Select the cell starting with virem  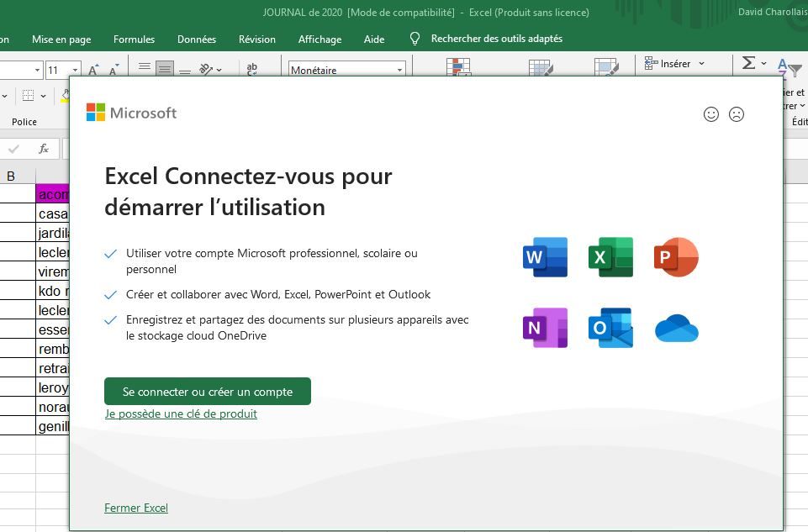pyautogui.click(x=53, y=271)
